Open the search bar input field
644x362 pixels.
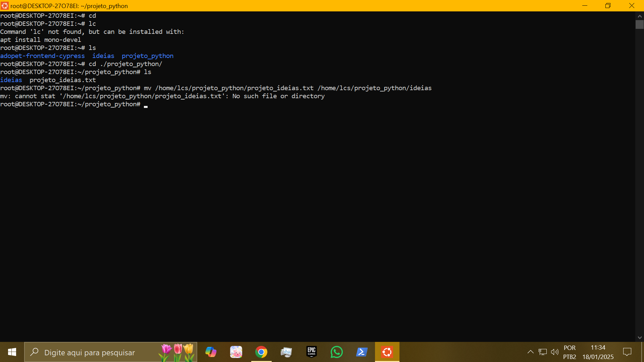pos(99,352)
